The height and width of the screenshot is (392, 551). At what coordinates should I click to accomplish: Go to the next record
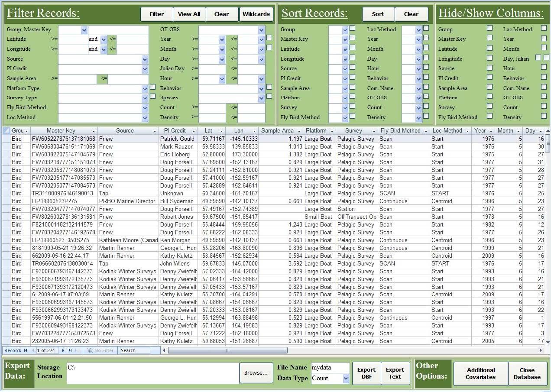coord(63,350)
